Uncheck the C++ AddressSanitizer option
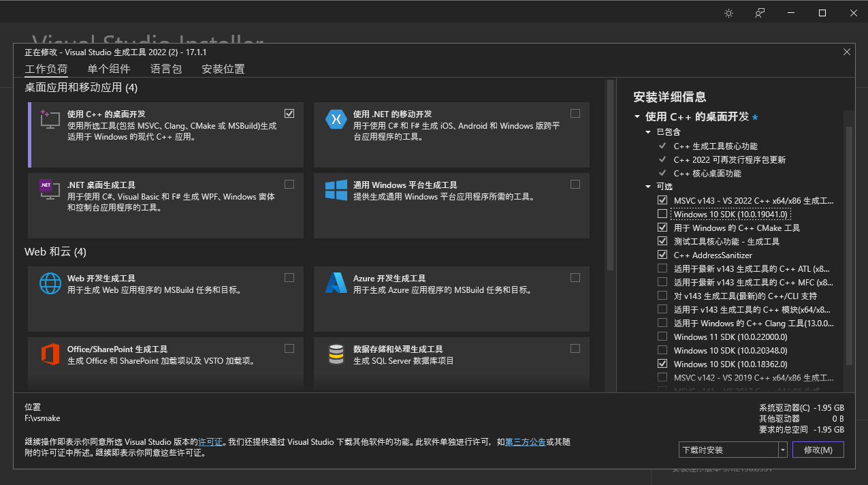The width and height of the screenshot is (868, 485). click(x=662, y=255)
